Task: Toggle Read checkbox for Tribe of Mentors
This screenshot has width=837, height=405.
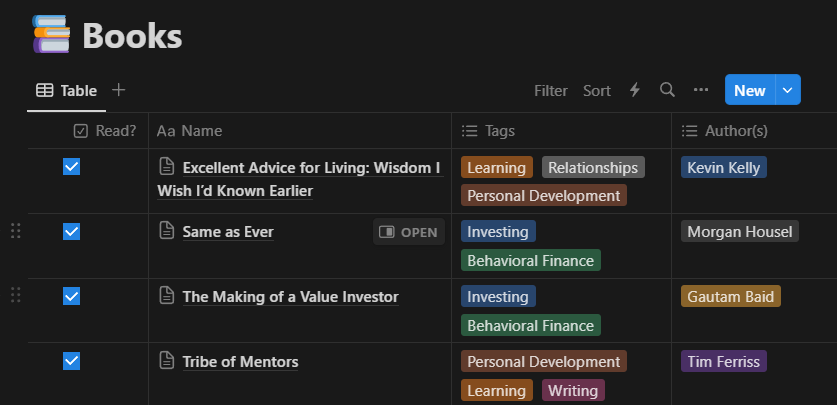Action: pos(71,361)
